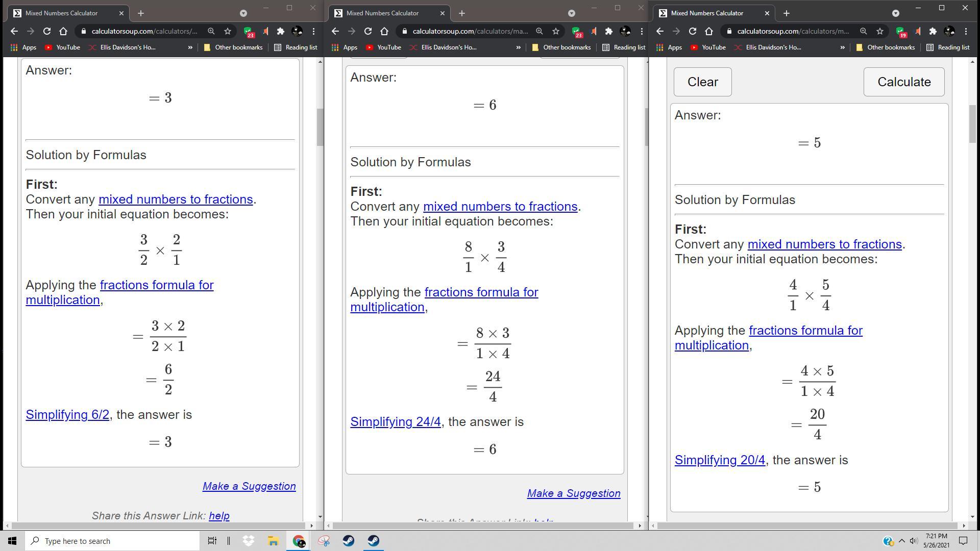Show hidden system tray icons
The image size is (980, 551).
[901, 541]
